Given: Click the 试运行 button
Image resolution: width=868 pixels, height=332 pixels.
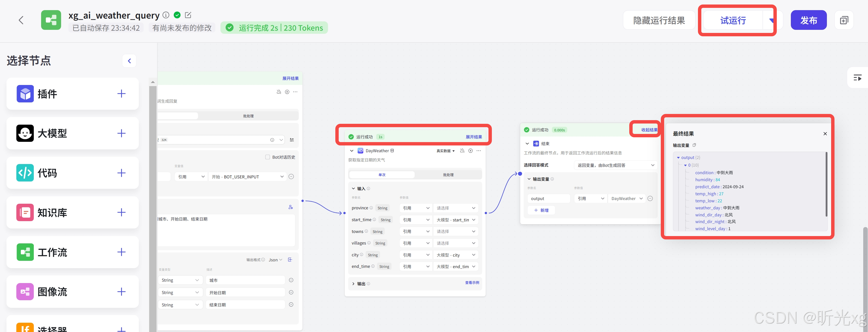Looking at the screenshot, I should pyautogui.click(x=733, y=21).
